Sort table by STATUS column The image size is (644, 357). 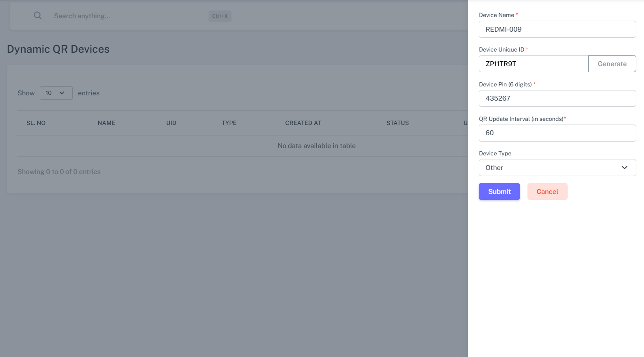pos(398,123)
